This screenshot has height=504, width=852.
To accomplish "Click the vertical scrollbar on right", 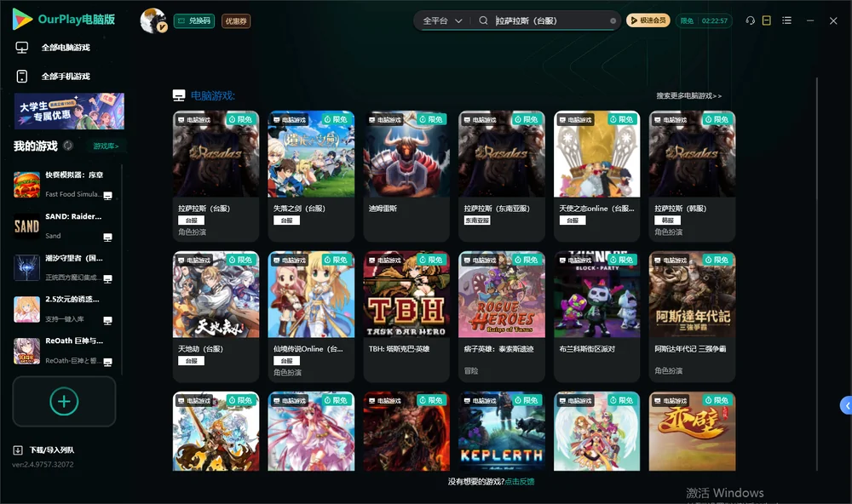I will 816,274.
